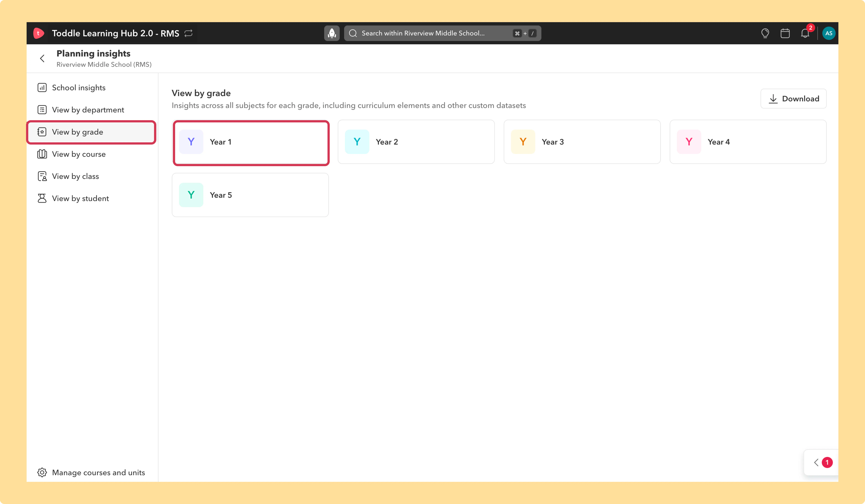Click the View by student person icon
865x504 pixels.
click(x=42, y=198)
